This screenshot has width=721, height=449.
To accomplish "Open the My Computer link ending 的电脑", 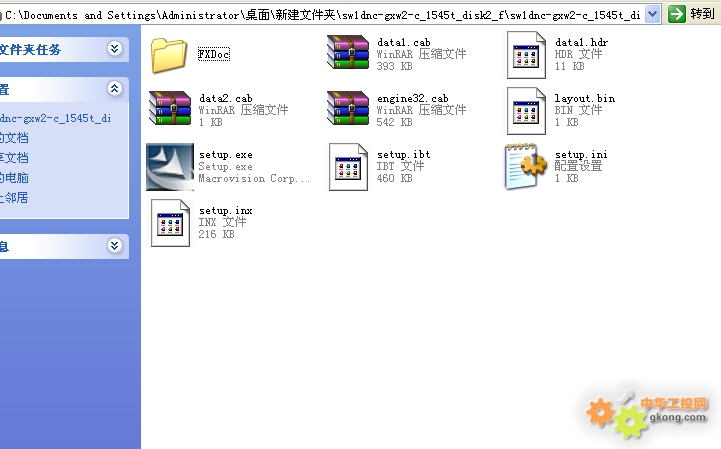I will pyautogui.click(x=14, y=178).
